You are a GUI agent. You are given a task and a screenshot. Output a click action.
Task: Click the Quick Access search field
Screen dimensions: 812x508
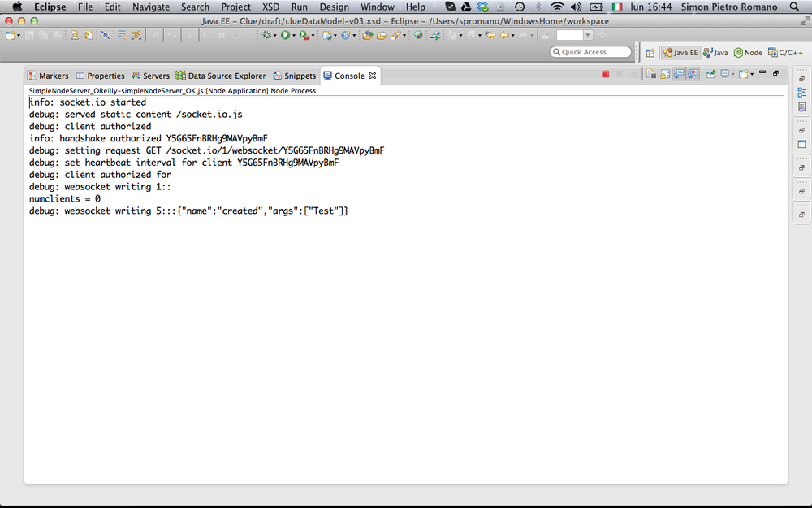point(590,51)
